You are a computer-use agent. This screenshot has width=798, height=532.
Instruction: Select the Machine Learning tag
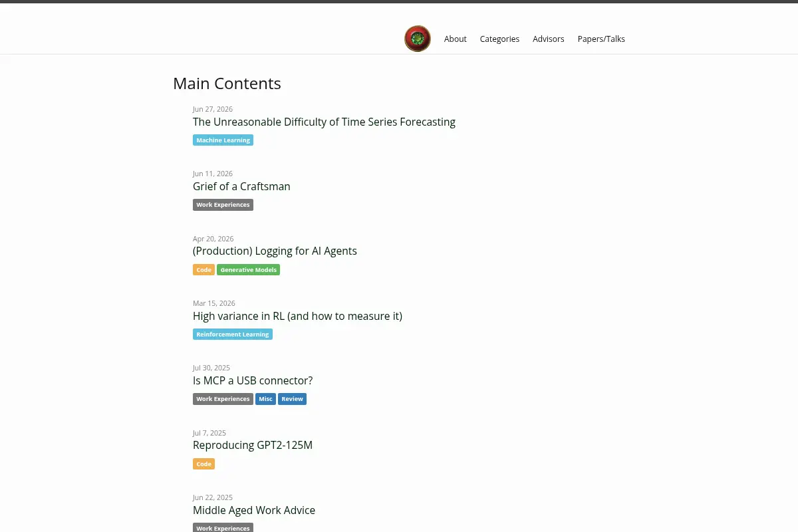223,140
